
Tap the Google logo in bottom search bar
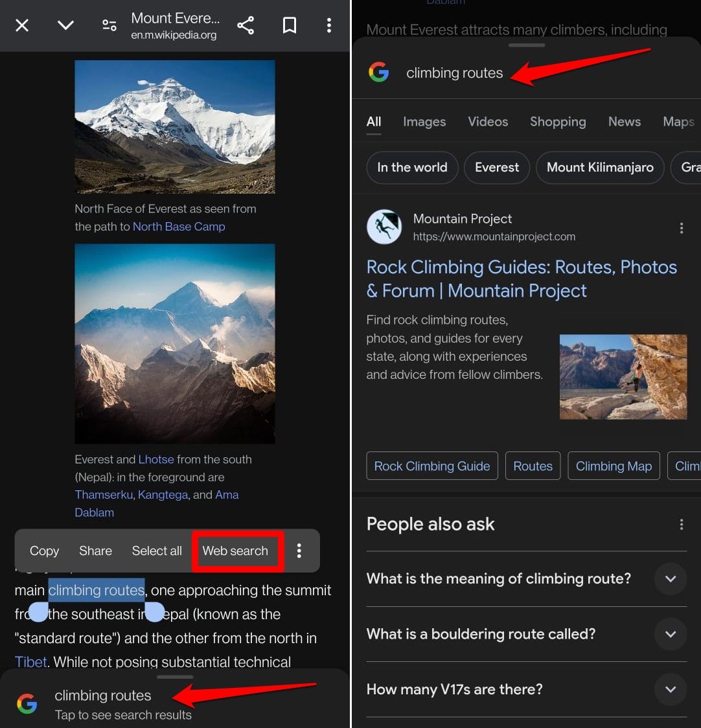coord(27,704)
